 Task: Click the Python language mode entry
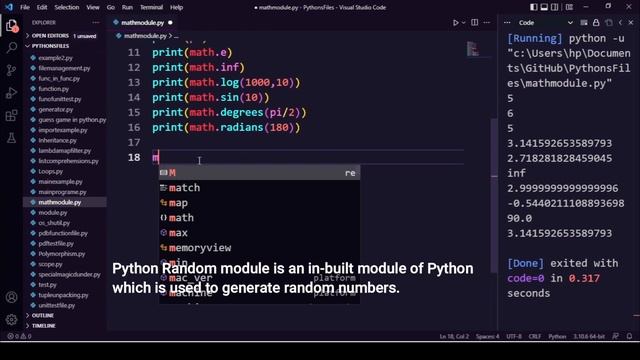pos(557,336)
